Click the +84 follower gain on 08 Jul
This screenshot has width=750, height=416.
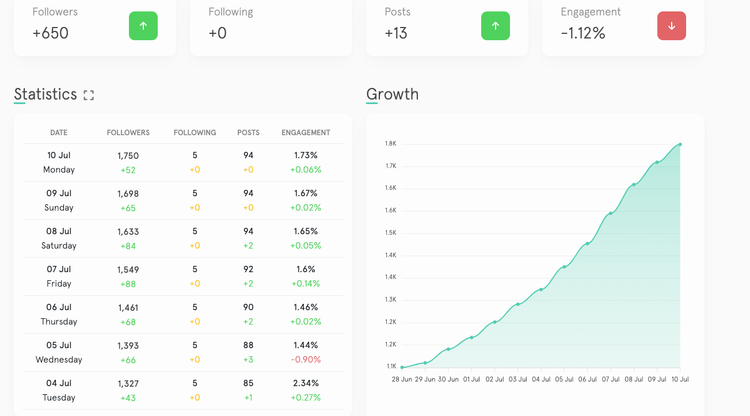point(128,246)
